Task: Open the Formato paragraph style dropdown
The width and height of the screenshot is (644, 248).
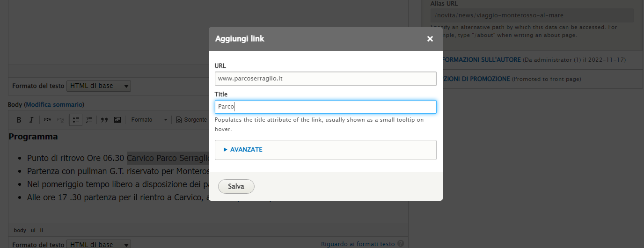Action: click(149, 120)
